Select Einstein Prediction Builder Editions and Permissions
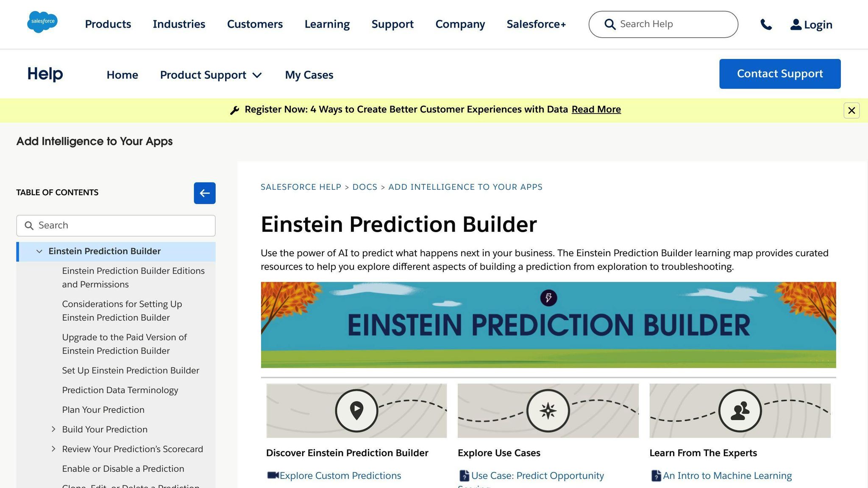This screenshot has height=488, width=868. [133, 277]
